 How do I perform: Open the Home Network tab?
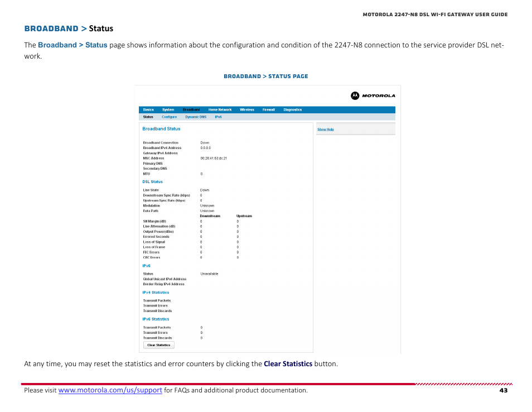220,110
